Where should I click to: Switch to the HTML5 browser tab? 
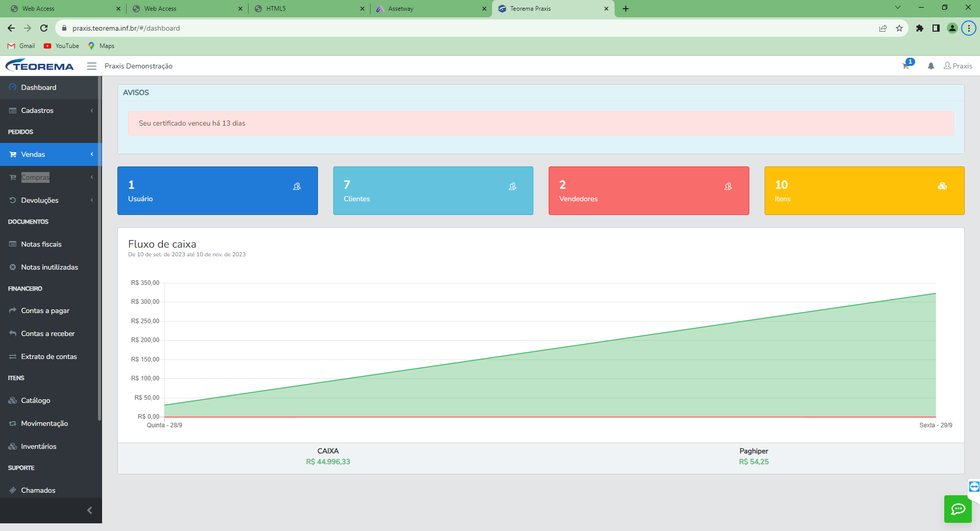(x=309, y=9)
